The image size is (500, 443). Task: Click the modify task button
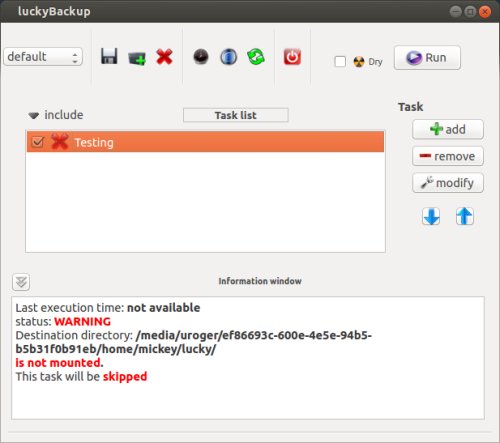tap(448, 183)
